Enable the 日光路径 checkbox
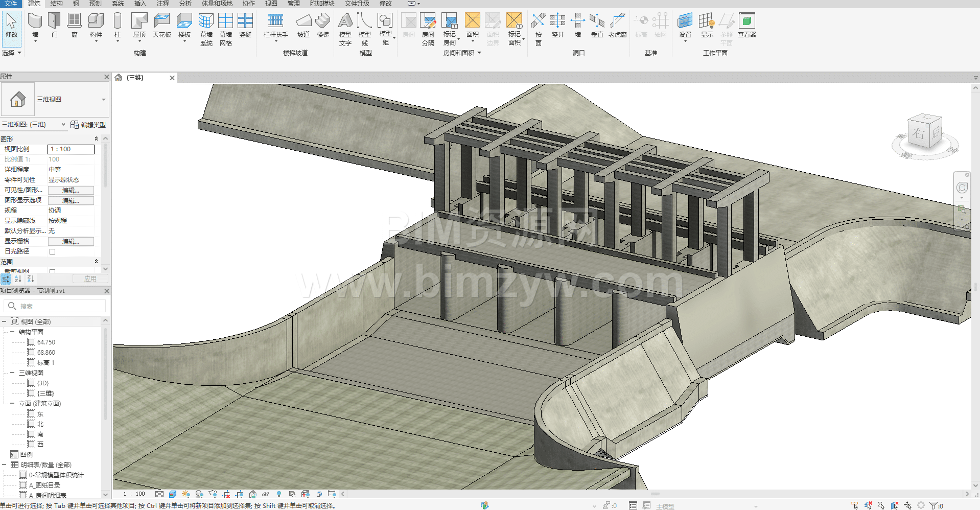 coord(52,251)
